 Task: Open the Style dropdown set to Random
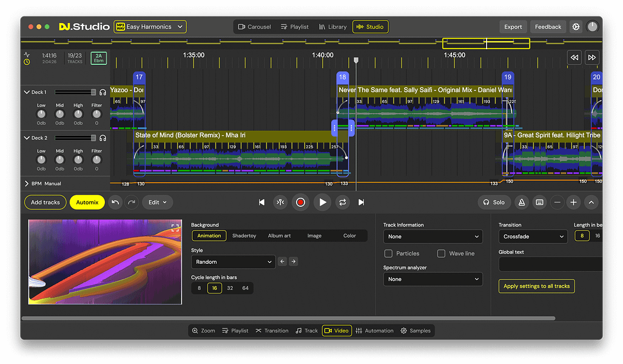click(x=233, y=262)
